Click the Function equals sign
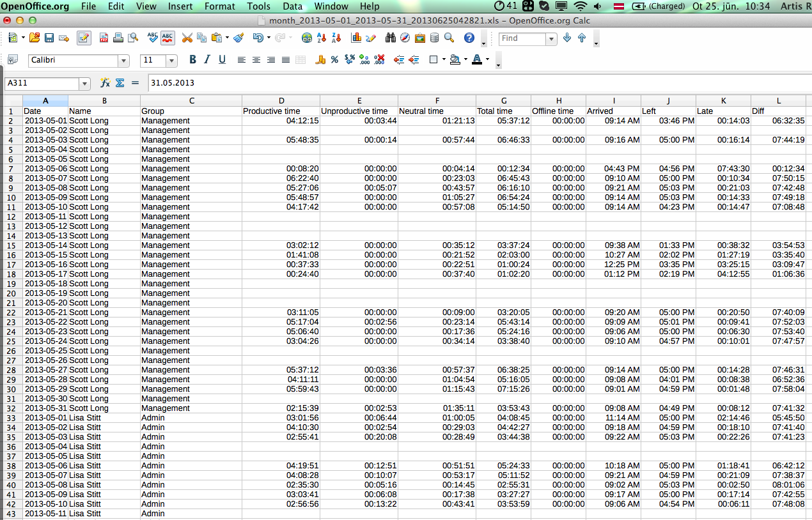The image size is (812, 520). click(135, 83)
